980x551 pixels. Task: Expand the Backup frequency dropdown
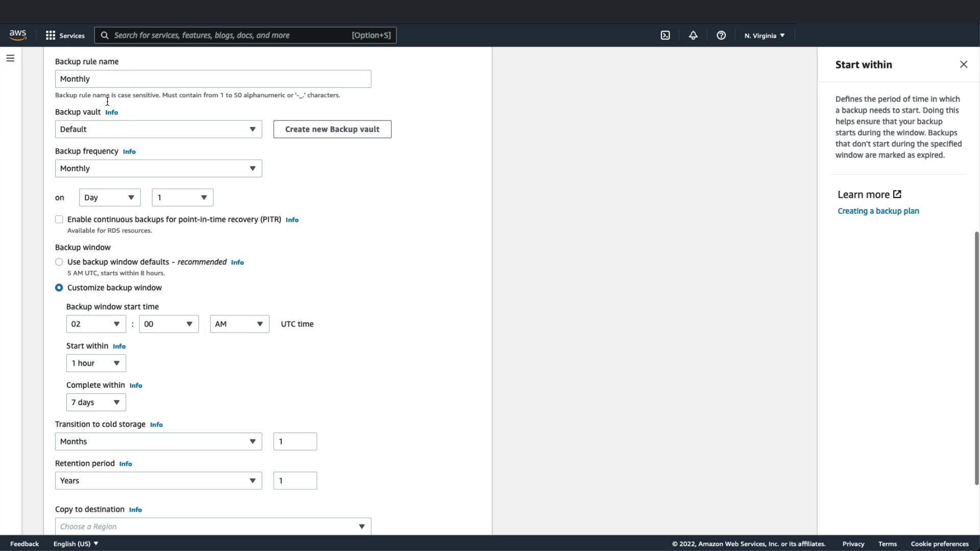point(158,168)
